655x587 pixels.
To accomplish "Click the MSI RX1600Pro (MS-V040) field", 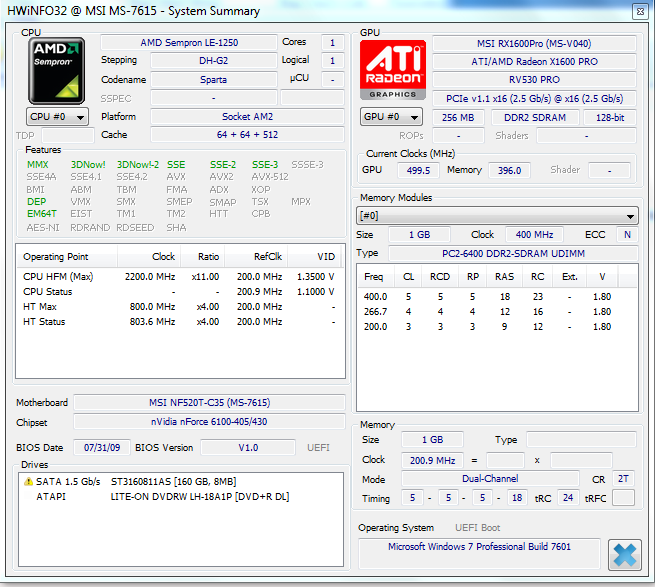I will pos(534,43).
